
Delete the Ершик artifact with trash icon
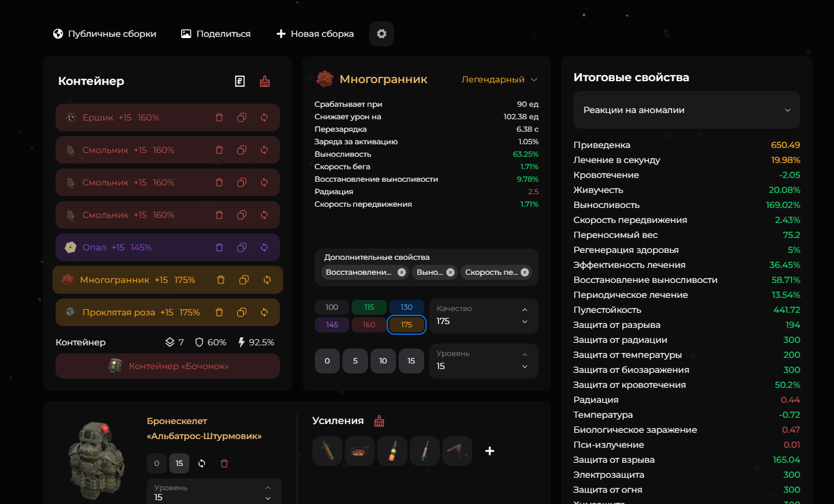pyautogui.click(x=219, y=117)
